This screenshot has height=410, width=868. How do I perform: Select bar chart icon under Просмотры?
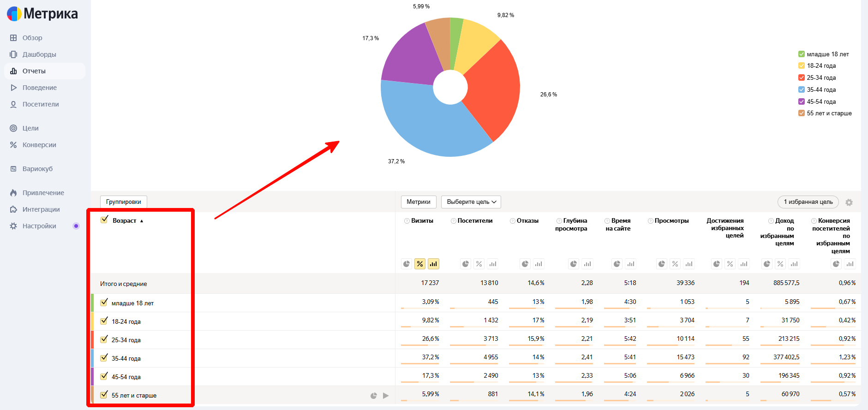(689, 264)
